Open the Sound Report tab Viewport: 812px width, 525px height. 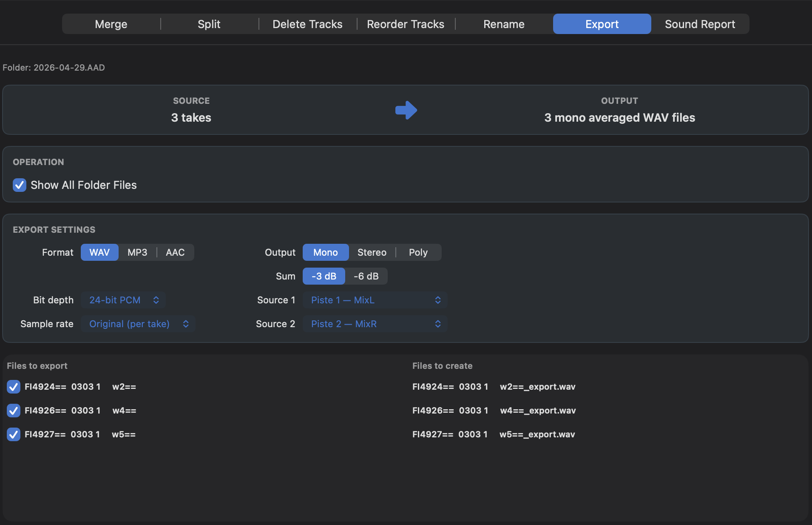tap(700, 24)
